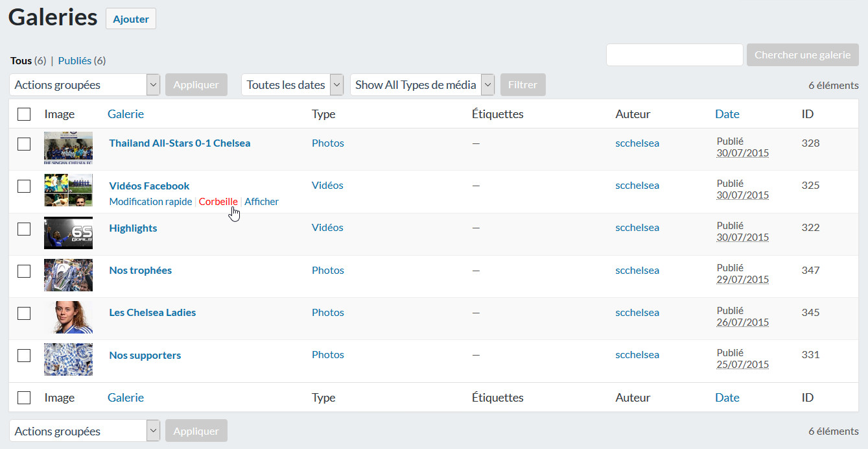Open Thailand All-Stars 0-1 Chelsea gallery title
The width and height of the screenshot is (868, 449).
click(x=180, y=143)
